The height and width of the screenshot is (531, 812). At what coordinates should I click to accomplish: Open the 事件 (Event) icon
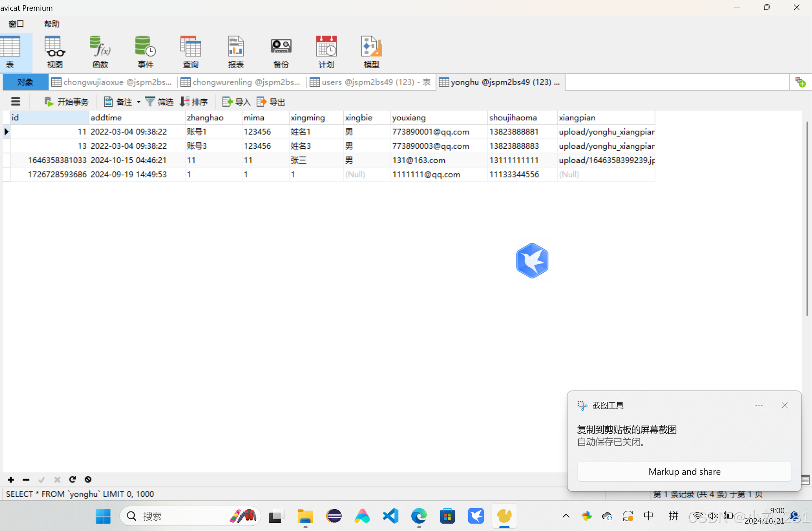click(x=145, y=52)
